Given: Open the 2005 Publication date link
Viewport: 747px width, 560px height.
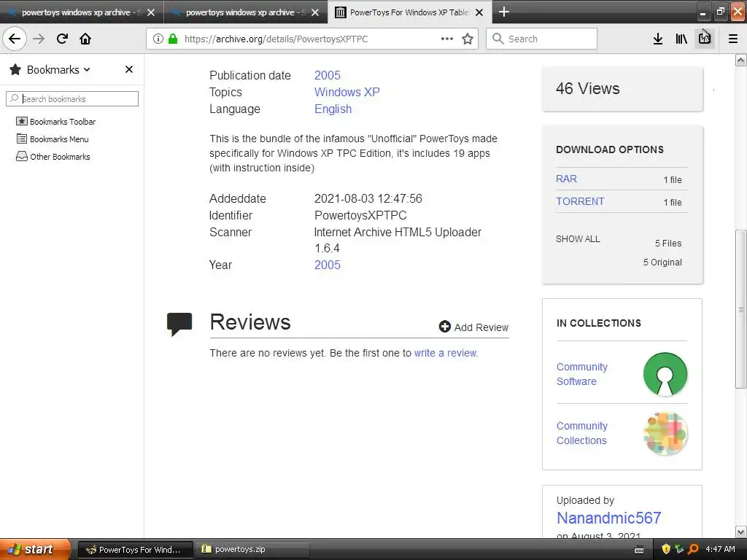Looking at the screenshot, I should pos(328,75).
